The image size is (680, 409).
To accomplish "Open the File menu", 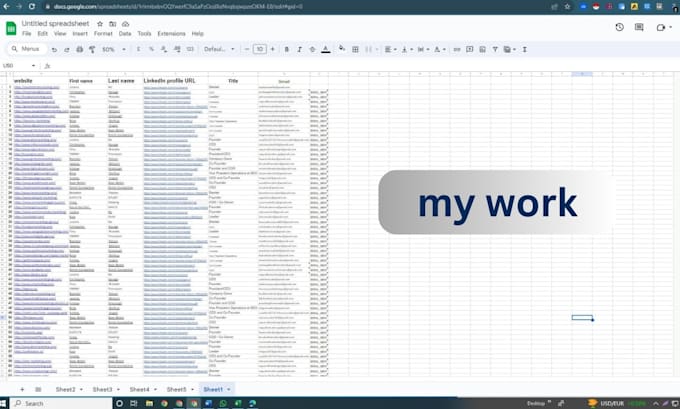I will pyautogui.click(x=26, y=33).
